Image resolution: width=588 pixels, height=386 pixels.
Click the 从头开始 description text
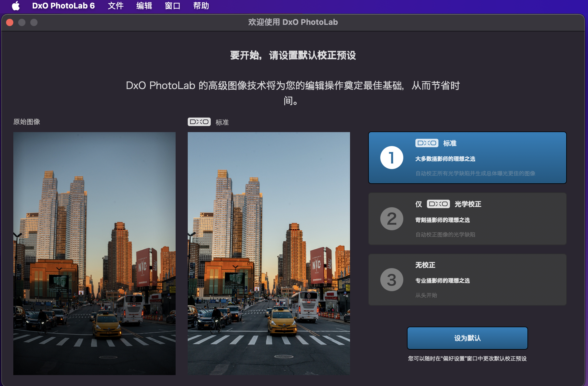426,295
